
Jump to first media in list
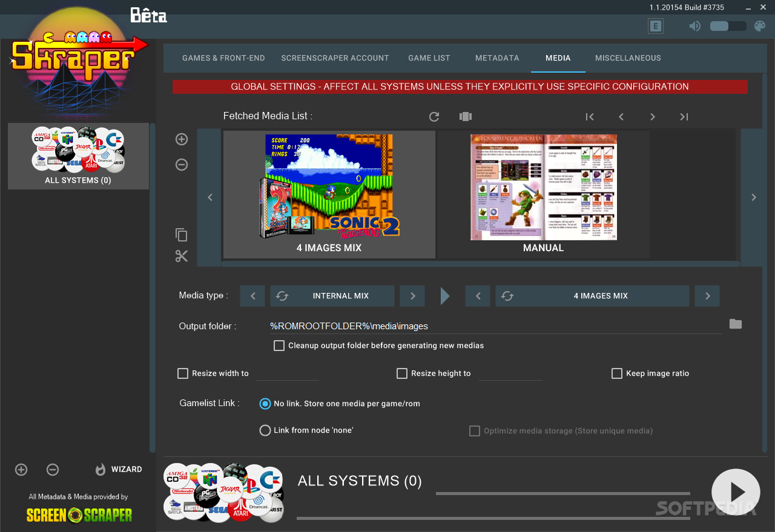(590, 117)
